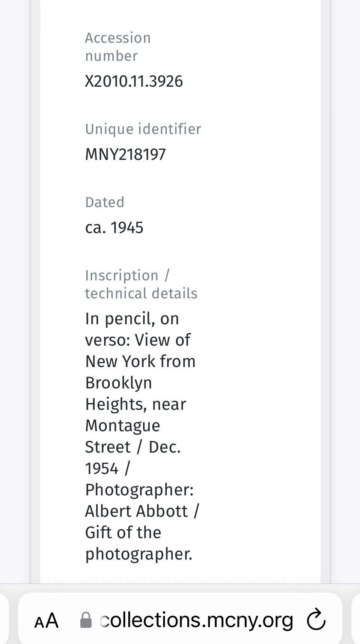Tap the word "Brooklyn" in the inscription

pyautogui.click(x=119, y=383)
